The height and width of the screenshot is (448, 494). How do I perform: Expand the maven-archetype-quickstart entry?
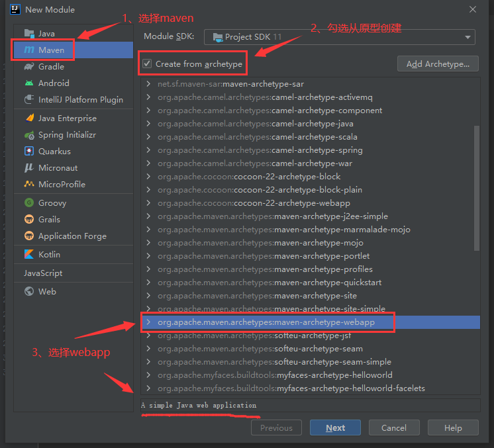148,282
